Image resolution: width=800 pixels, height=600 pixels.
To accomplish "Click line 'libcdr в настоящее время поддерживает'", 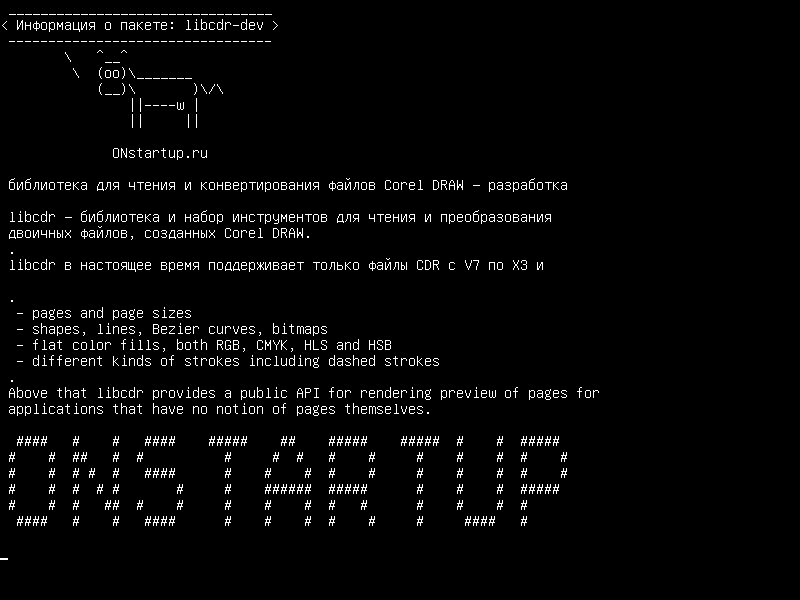I will tap(276, 265).
